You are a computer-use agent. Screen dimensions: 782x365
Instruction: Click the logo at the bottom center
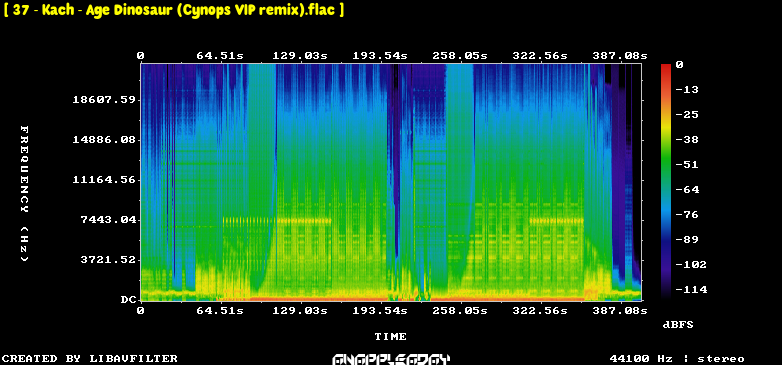coord(391,359)
